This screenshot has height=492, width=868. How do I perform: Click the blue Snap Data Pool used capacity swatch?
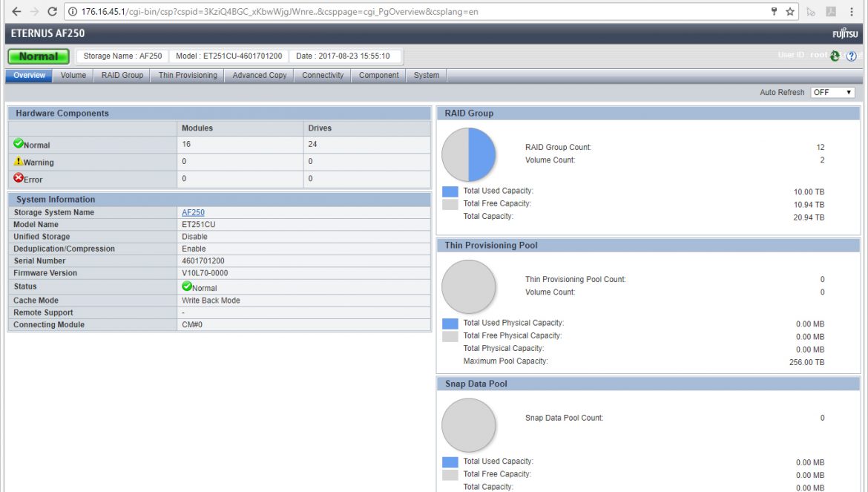pos(450,462)
